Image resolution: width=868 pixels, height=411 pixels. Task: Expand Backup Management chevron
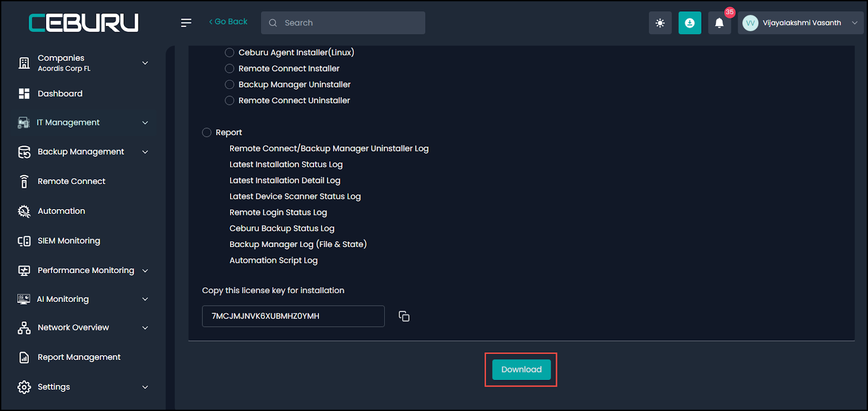[145, 152]
